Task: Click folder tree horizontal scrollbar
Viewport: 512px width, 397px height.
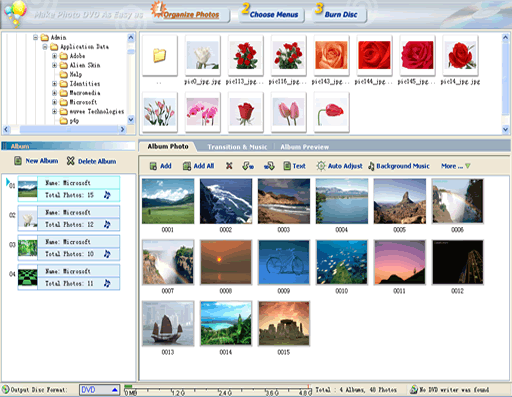Action: tap(64, 129)
